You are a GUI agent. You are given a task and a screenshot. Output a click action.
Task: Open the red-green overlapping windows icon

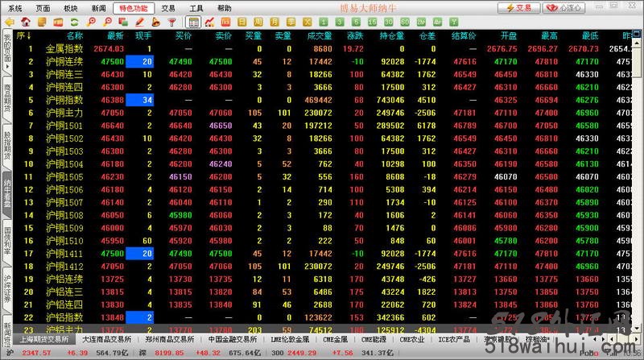[123, 23]
